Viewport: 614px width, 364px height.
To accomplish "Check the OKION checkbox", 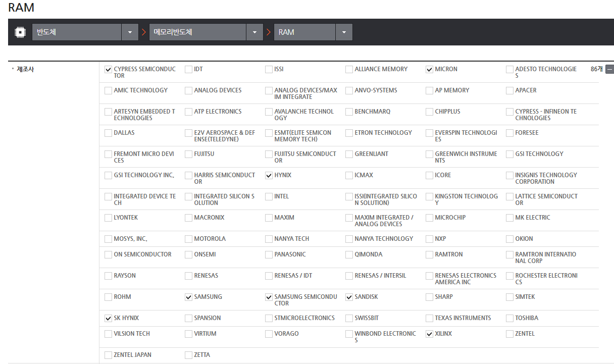I will [509, 239].
